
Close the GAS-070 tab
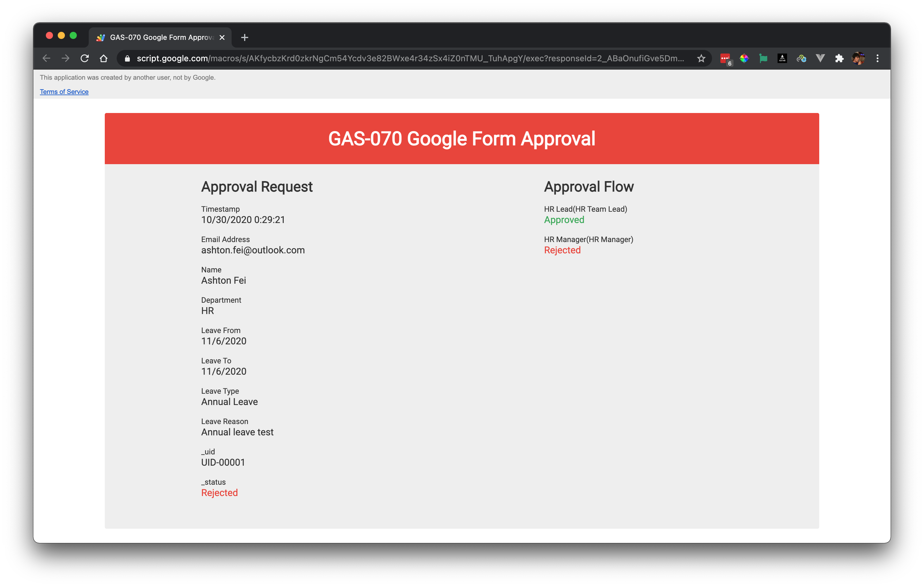tap(222, 37)
